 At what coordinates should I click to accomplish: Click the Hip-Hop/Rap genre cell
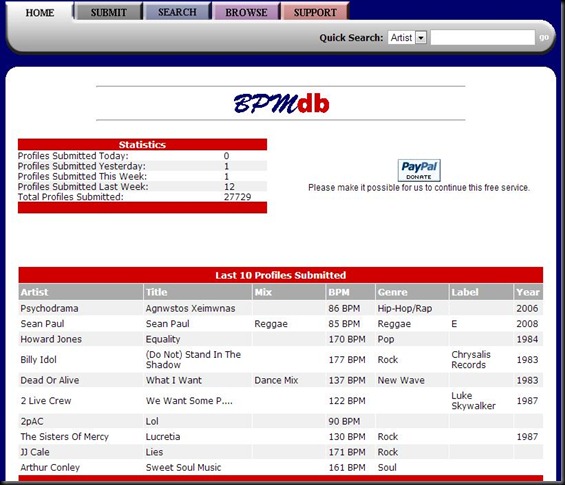pos(405,308)
